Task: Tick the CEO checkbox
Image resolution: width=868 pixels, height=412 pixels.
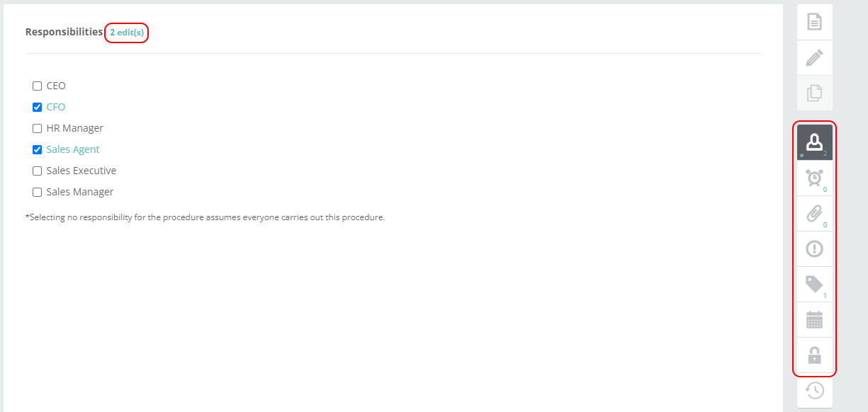Action: click(38, 86)
